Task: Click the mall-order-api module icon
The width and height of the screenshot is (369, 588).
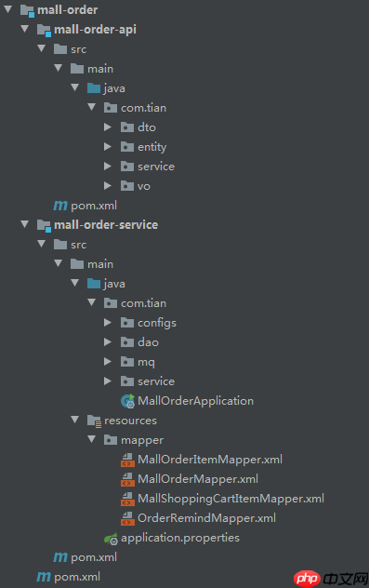Action: click(44, 30)
